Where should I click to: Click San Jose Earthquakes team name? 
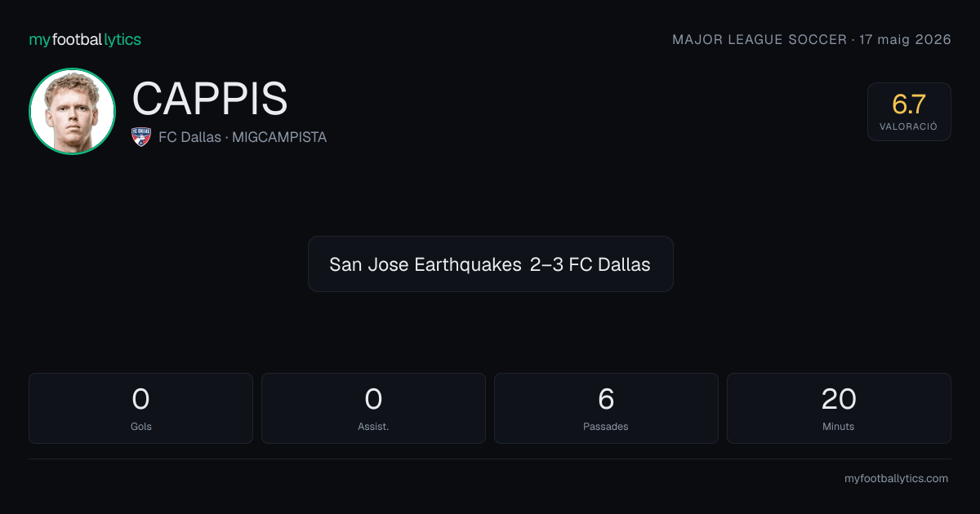click(425, 264)
